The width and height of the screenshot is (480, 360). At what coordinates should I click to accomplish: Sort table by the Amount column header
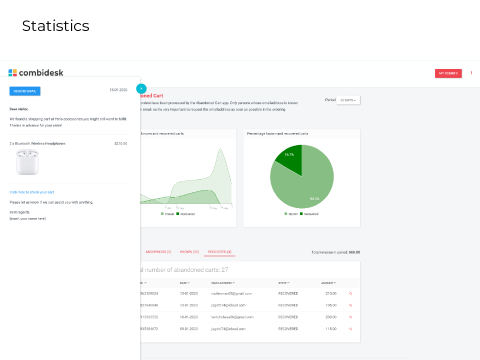tap(328, 283)
